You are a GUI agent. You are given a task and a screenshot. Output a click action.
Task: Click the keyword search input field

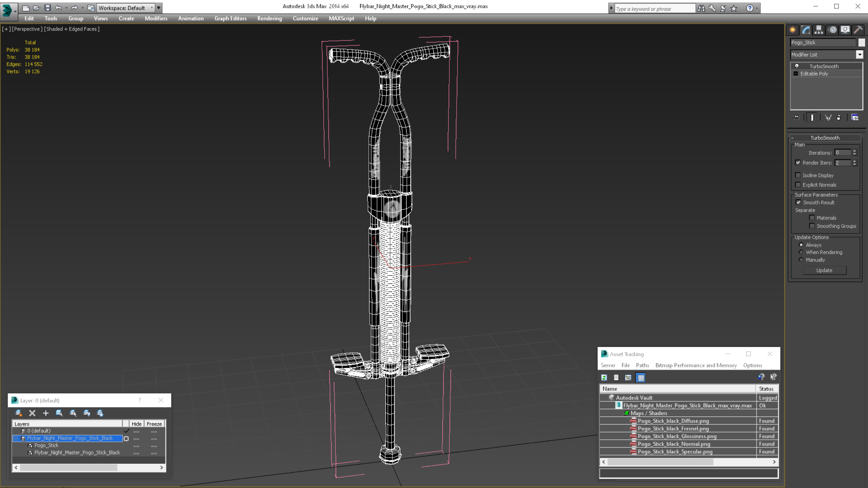[654, 9]
